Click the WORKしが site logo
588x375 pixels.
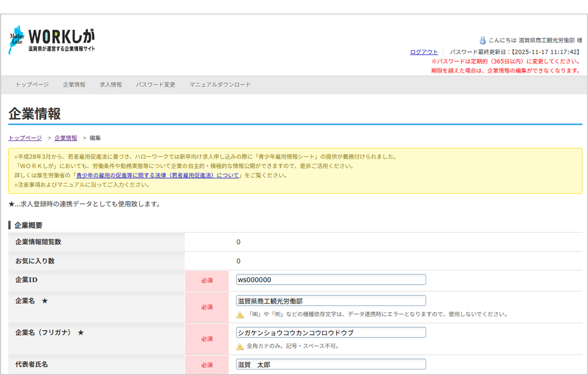click(52, 40)
